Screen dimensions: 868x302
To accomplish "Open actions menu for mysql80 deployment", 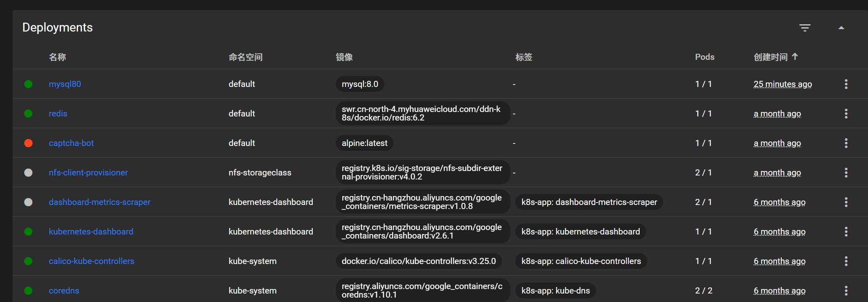I will click(x=846, y=84).
